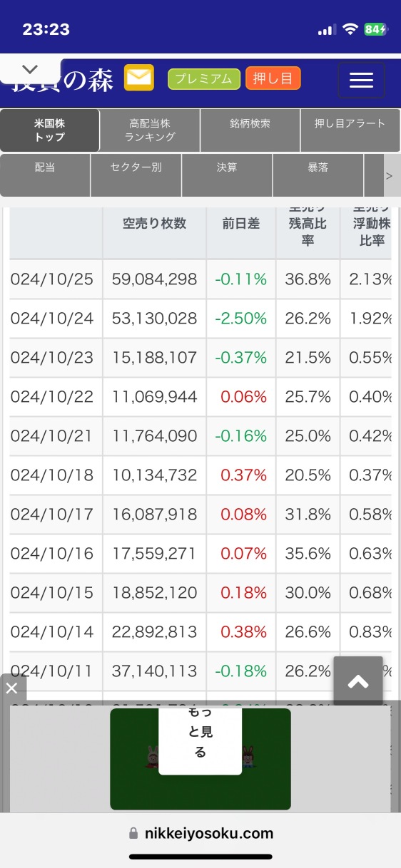
Task: Select the 配当 submenu item
Action: [x=45, y=175]
